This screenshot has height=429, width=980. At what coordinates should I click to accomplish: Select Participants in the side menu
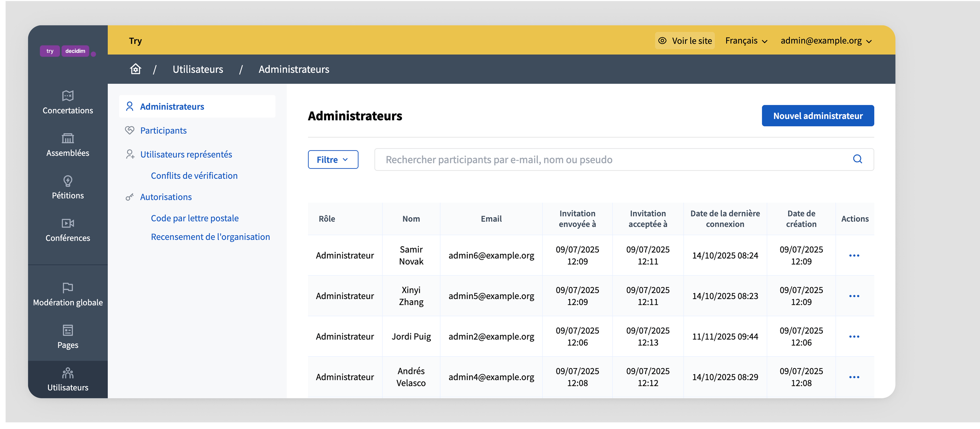point(163,130)
